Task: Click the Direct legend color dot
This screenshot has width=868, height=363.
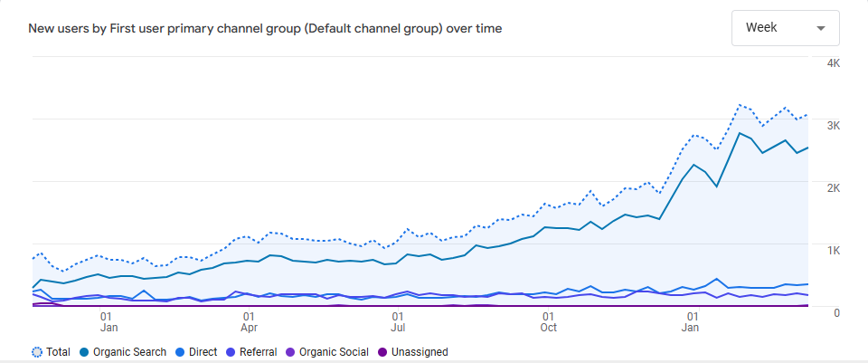Action: 180,352
